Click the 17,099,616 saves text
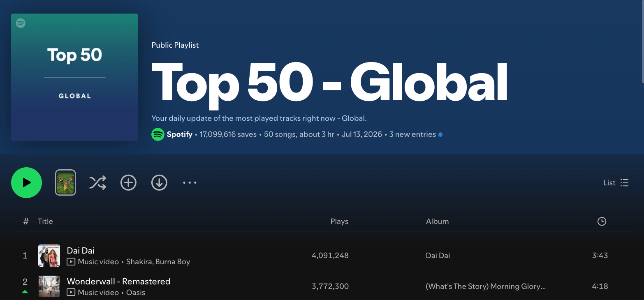The height and width of the screenshot is (300, 644). (228, 134)
